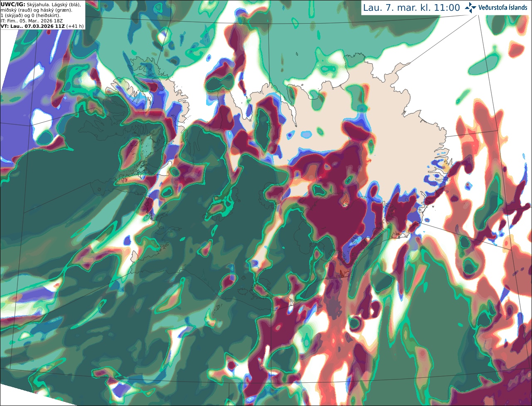Click the 'Lau. 7. mar. kl. 11:00' timestamp
532x406 pixels.
coord(411,8)
